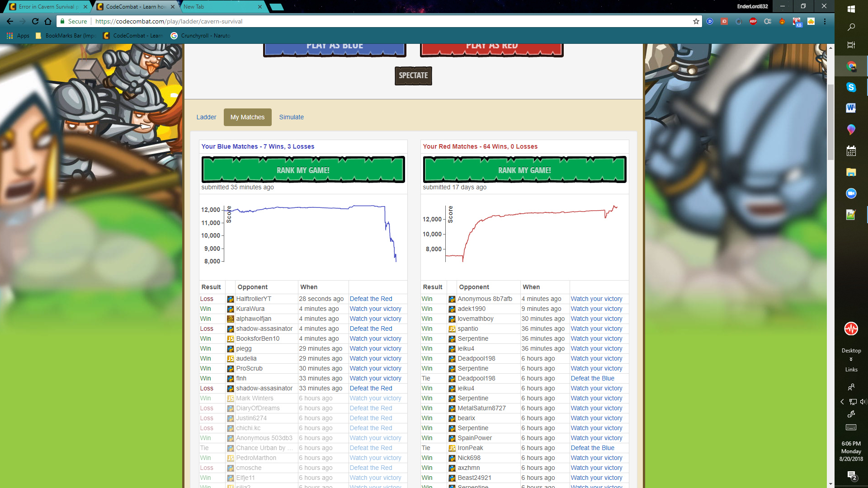Open the touch keyboard tray icon

tap(851, 427)
